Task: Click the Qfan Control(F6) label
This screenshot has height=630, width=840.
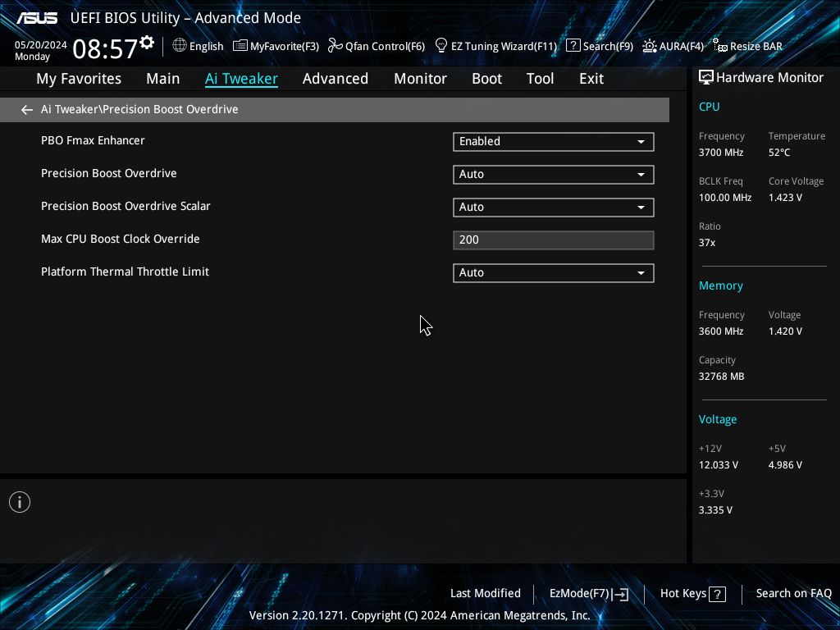Action: pyautogui.click(x=386, y=46)
